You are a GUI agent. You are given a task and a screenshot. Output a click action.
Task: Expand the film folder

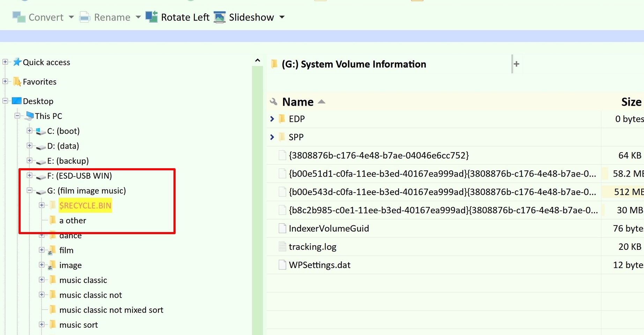click(42, 250)
